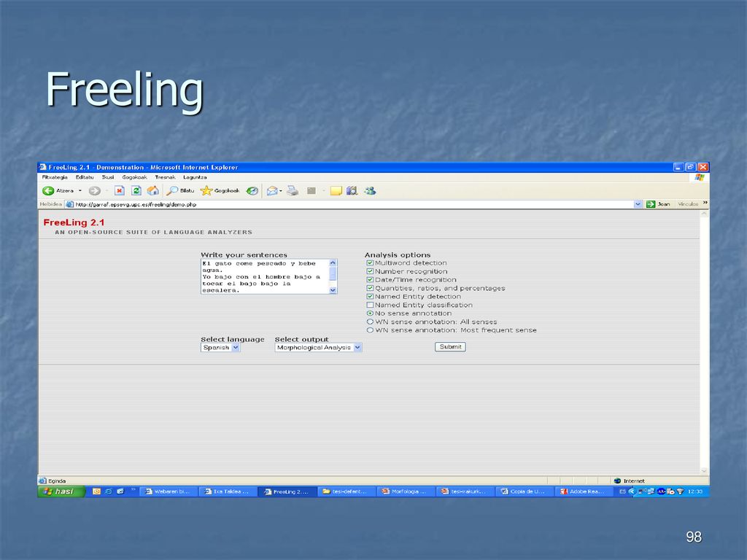Screen dimensions: 747x560
Task: Click the red X stop-loading icon
Action: pyautogui.click(x=119, y=191)
